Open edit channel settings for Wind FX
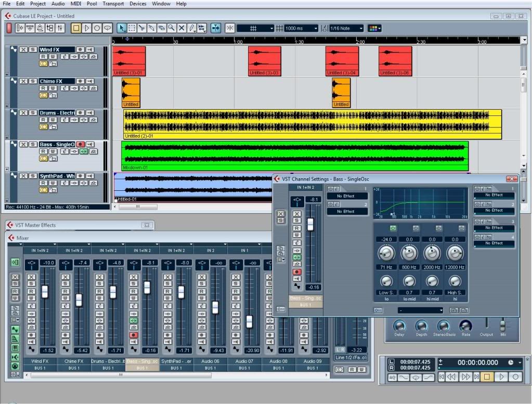The width and height of the screenshot is (532, 404). [63, 57]
